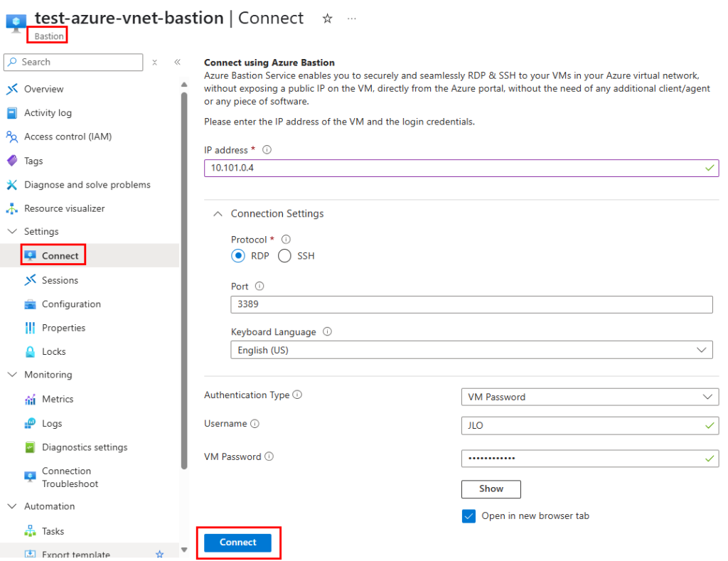Open Metrics under Monitoring
Image resolution: width=728 pixels, height=561 pixels.
pyautogui.click(x=58, y=399)
